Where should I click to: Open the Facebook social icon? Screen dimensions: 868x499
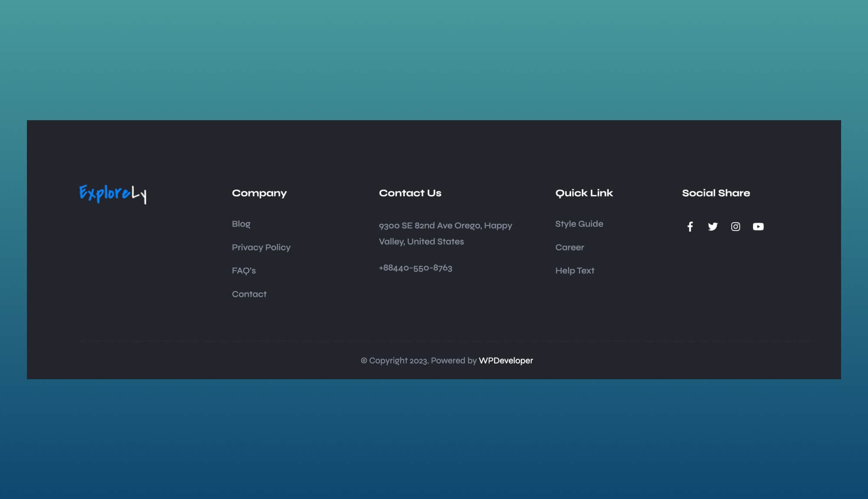click(690, 227)
